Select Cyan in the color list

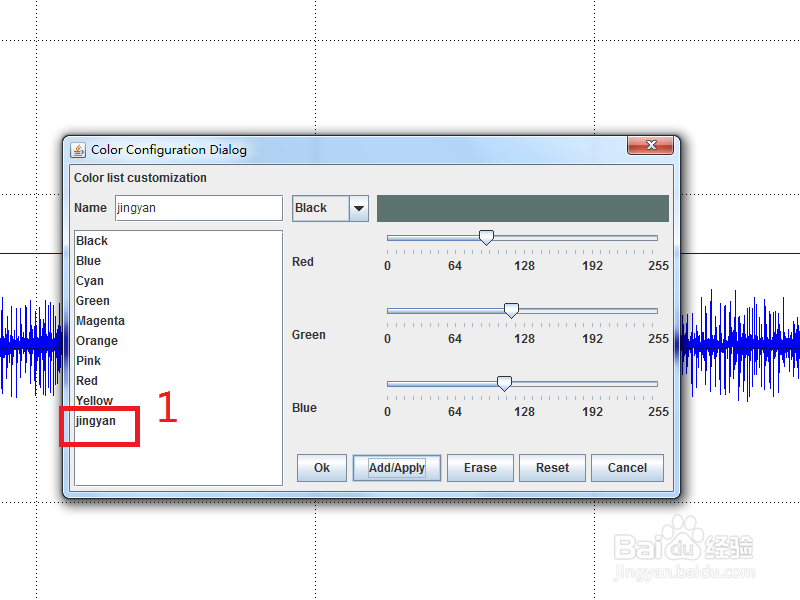click(x=178, y=281)
